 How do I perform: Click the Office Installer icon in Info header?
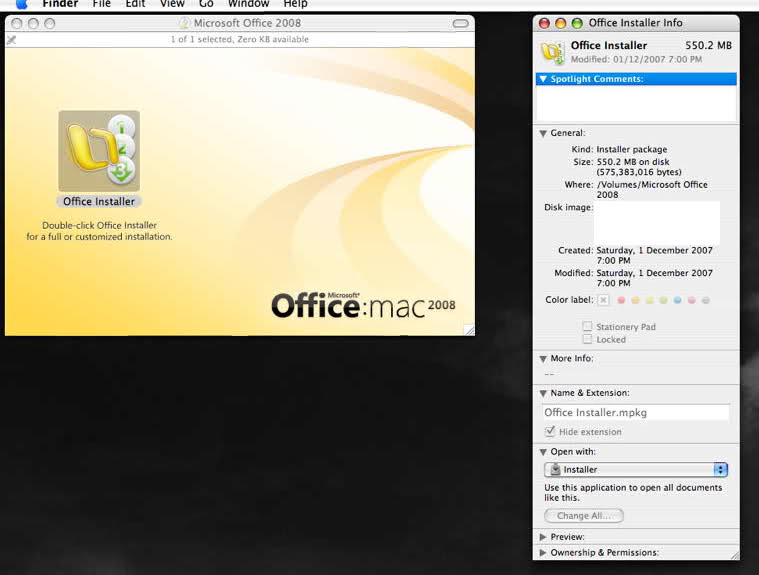coord(553,52)
